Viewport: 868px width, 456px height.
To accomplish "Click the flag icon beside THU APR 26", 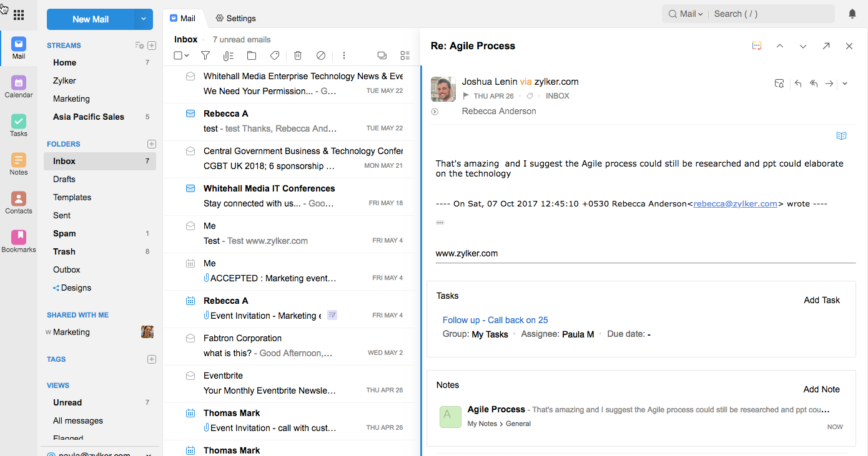I will [466, 96].
